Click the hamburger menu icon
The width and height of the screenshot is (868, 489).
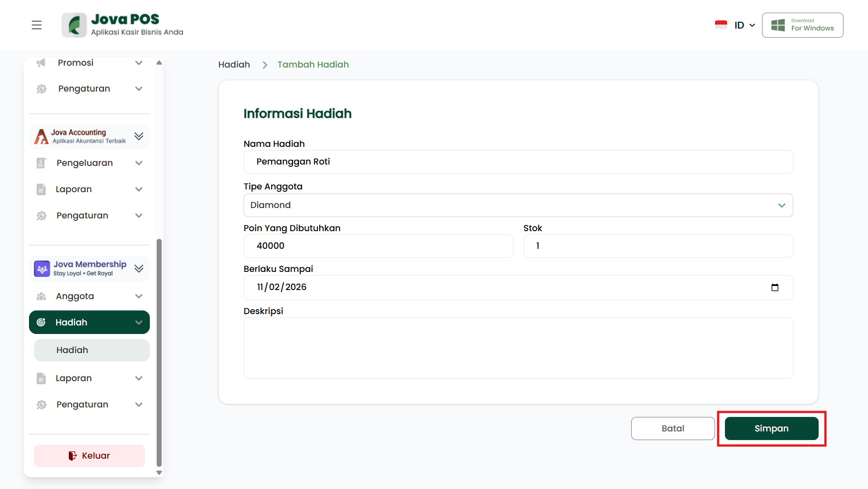37,25
